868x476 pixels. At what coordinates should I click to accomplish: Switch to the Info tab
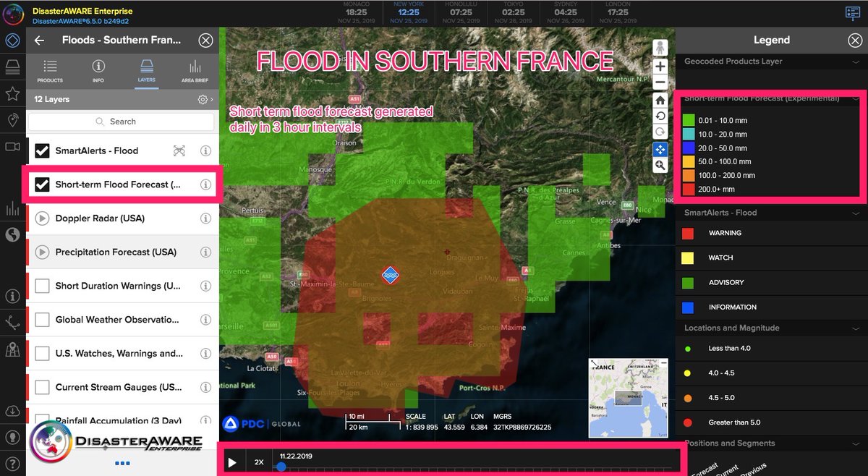(98, 72)
